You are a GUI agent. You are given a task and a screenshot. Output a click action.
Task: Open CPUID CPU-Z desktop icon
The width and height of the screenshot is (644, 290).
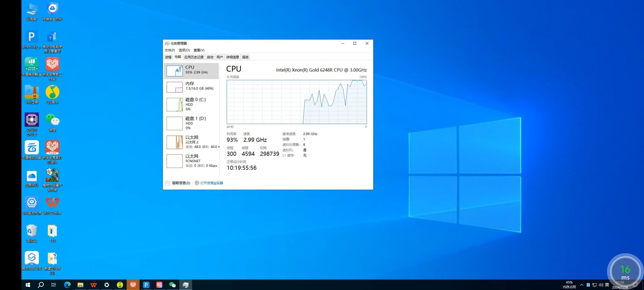click(x=32, y=125)
